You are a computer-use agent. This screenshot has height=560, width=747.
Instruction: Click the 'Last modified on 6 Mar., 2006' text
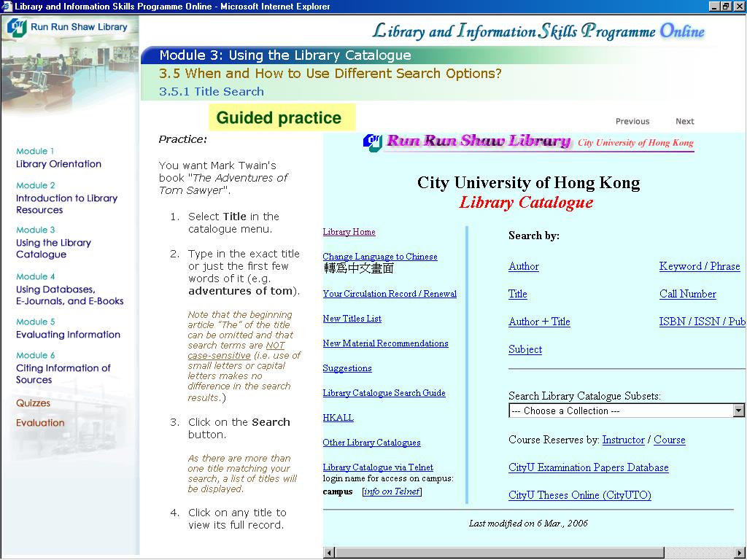pos(528,524)
